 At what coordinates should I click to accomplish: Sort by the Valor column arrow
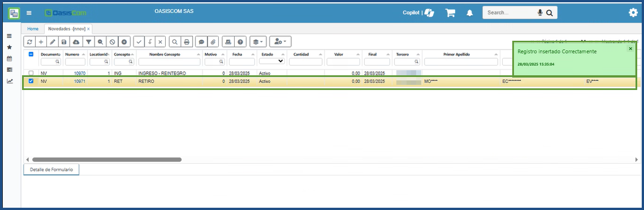pos(358,54)
